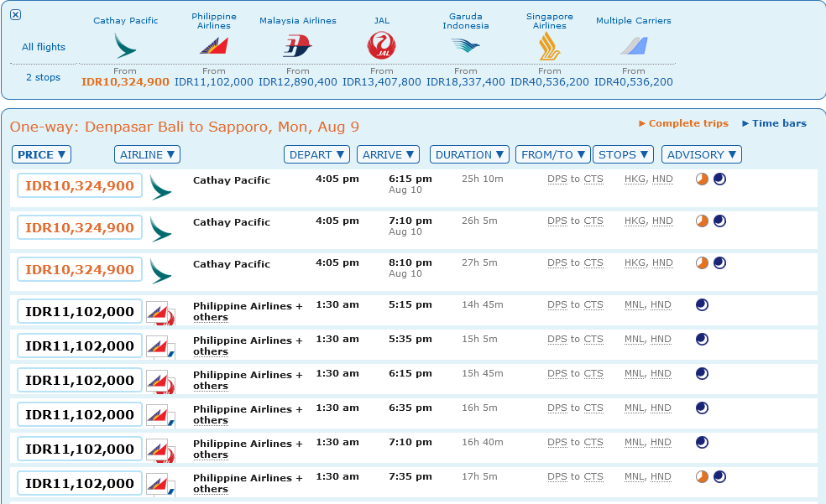Image resolution: width=826 pixels, height=504 pixels.
Task: Open the ADVISORY sort dropdown
Action: coord(702,154)
